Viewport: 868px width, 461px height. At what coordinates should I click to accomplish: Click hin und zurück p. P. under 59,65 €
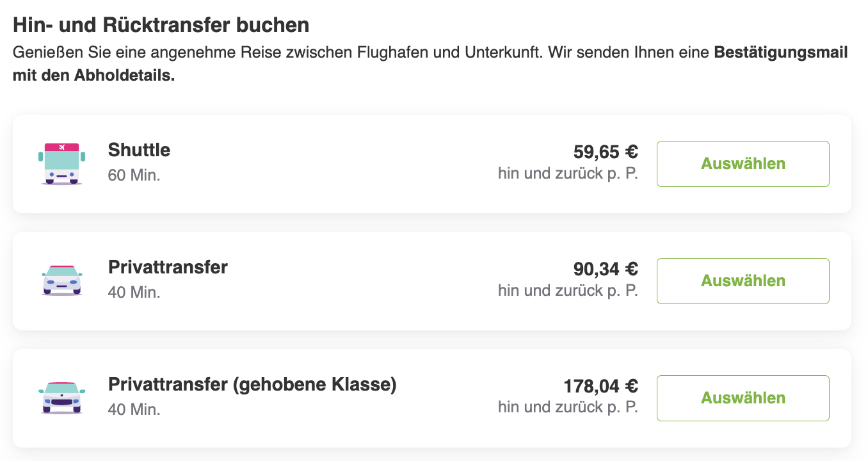tap(568, 174)
